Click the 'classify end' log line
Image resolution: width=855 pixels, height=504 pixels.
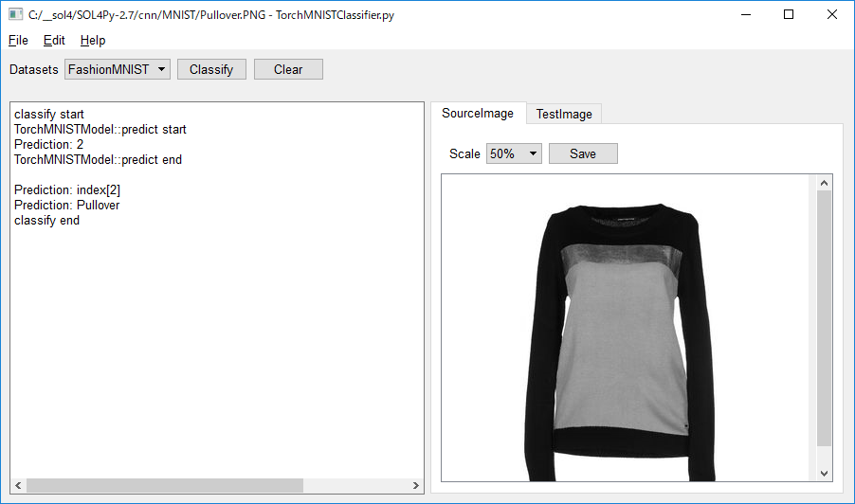(x=46, y=220)
